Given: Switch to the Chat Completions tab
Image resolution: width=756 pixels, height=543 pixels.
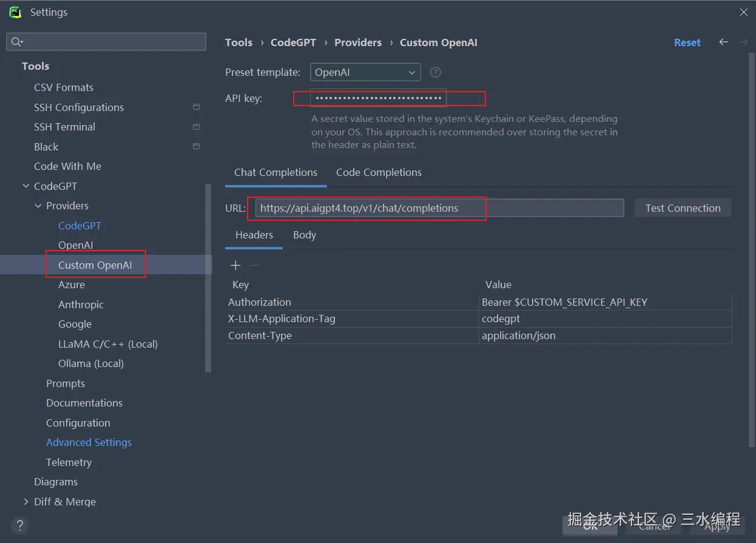Looking at the screenshot, I should [275, 172].
